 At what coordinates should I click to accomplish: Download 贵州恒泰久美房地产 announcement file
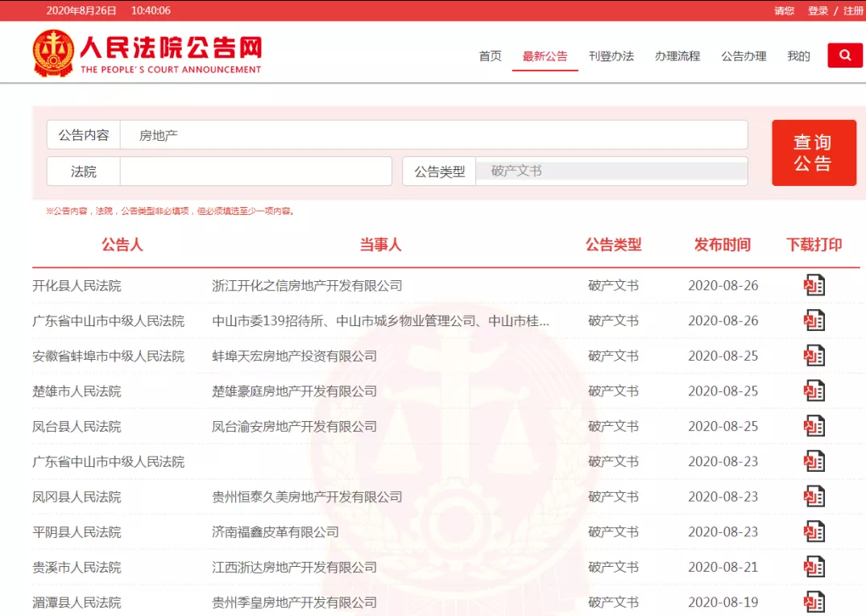(814, 497)
